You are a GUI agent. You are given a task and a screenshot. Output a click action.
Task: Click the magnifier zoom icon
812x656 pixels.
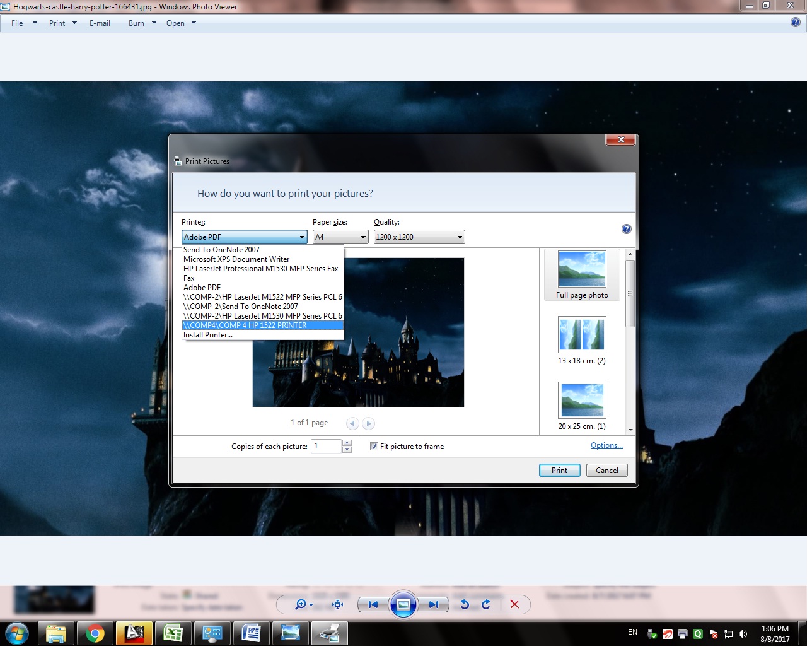click(301, 604)
